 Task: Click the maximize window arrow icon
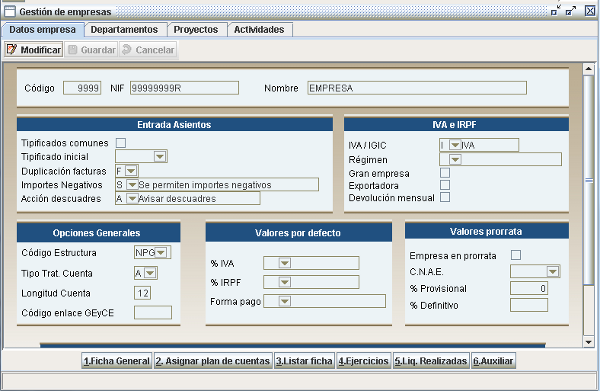point(571,11)
